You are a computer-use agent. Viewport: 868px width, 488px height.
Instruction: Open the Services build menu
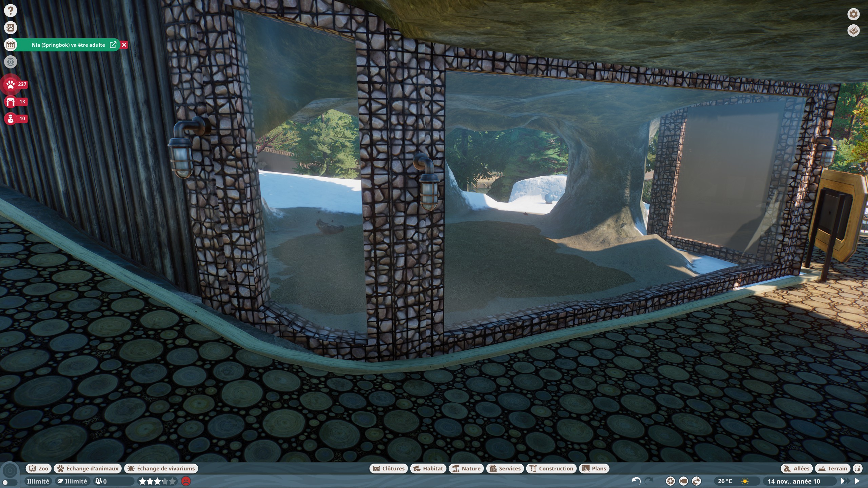505,468
